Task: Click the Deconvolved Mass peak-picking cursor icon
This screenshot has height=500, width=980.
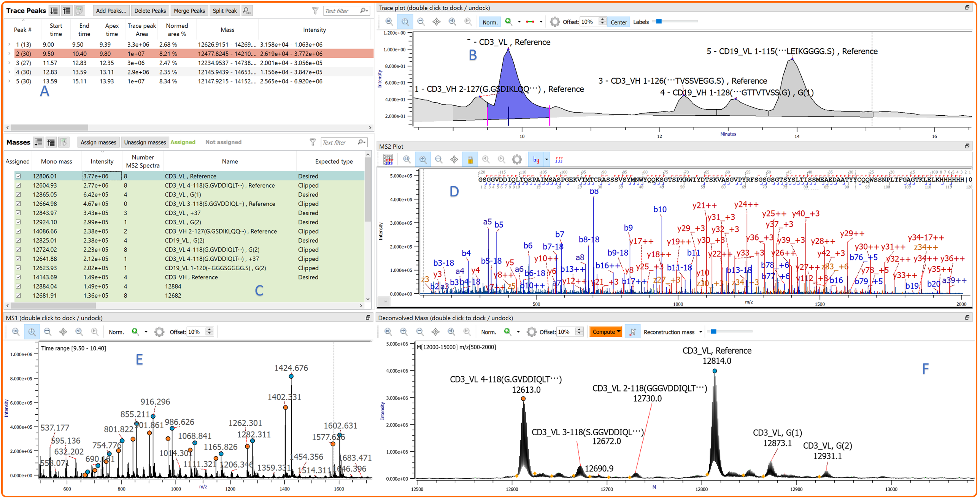Action: [x=632, y=332]
